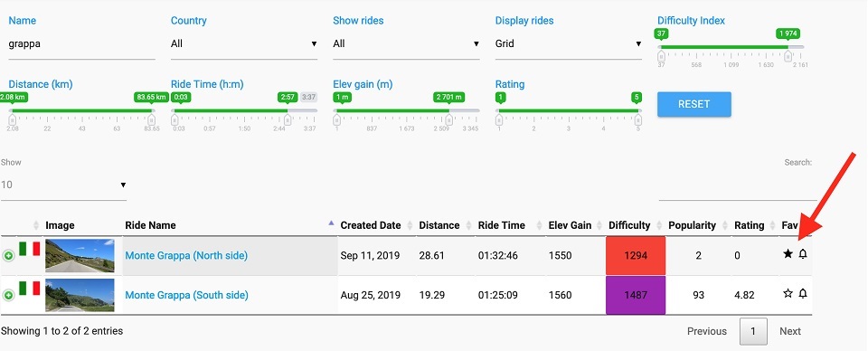Open the Country dropdown
The image size is (868, 351).
click(x=244, y=43)
